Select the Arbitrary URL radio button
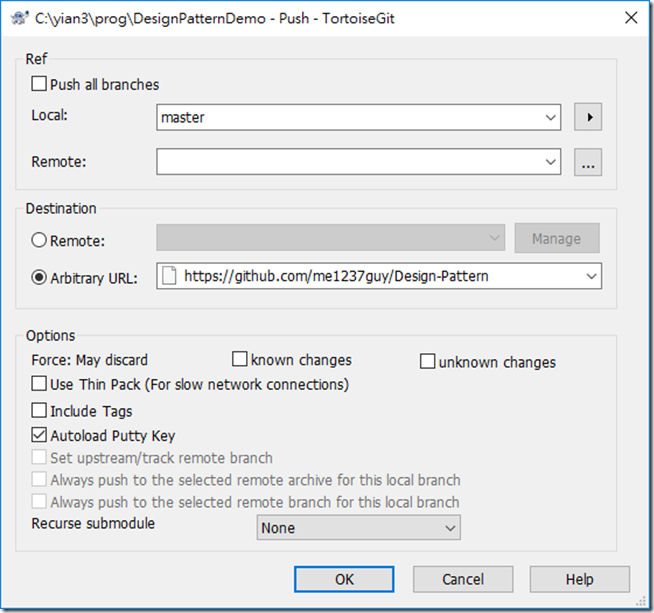 point(39,277)
